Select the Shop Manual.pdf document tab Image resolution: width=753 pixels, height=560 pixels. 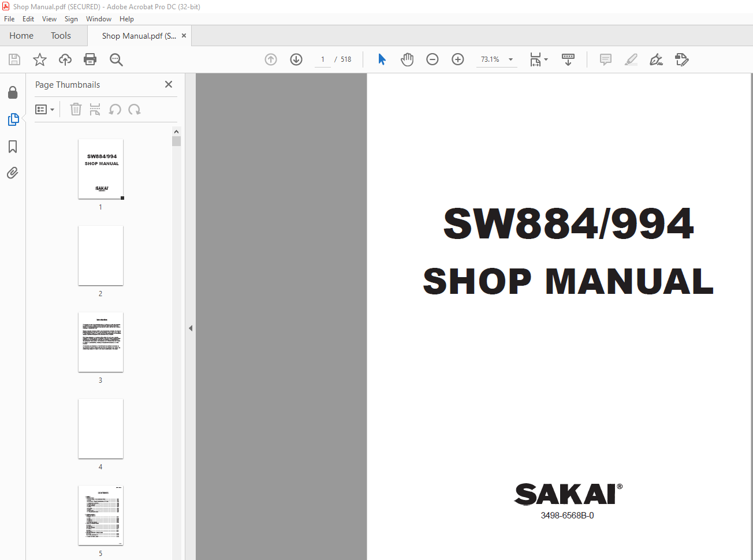click(x=139, y=36)
